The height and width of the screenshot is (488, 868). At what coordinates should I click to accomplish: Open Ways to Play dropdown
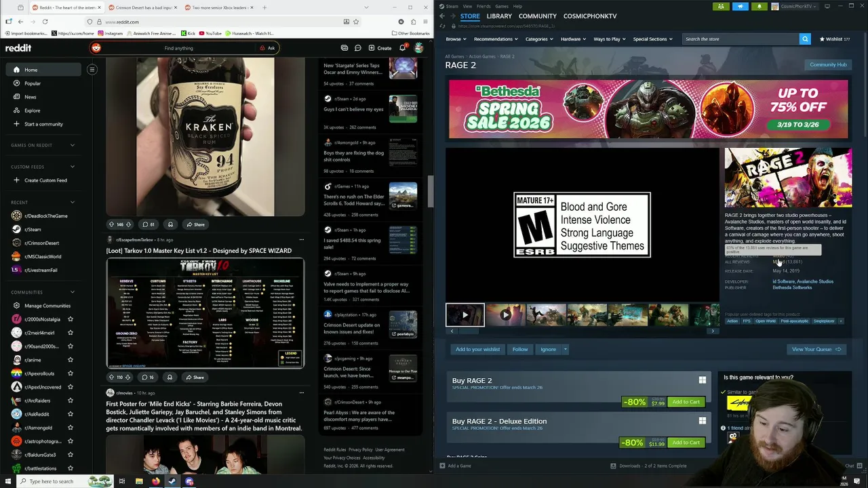point(610,39)
